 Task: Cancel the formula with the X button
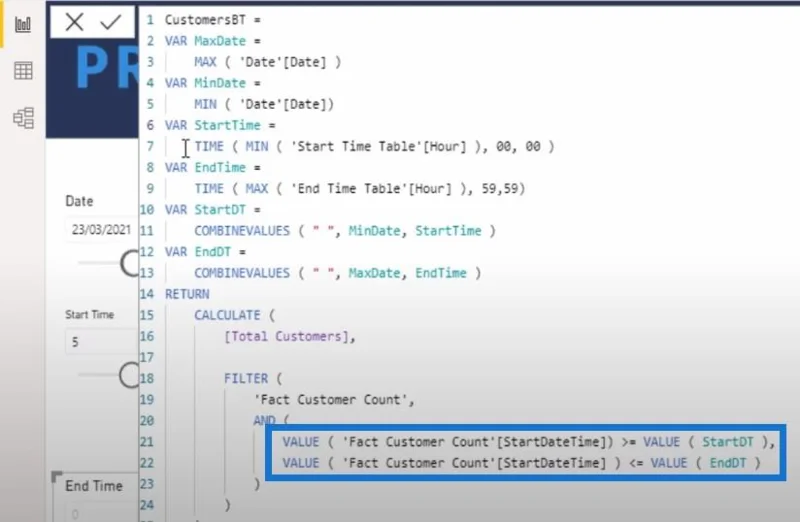pos(74,22)
